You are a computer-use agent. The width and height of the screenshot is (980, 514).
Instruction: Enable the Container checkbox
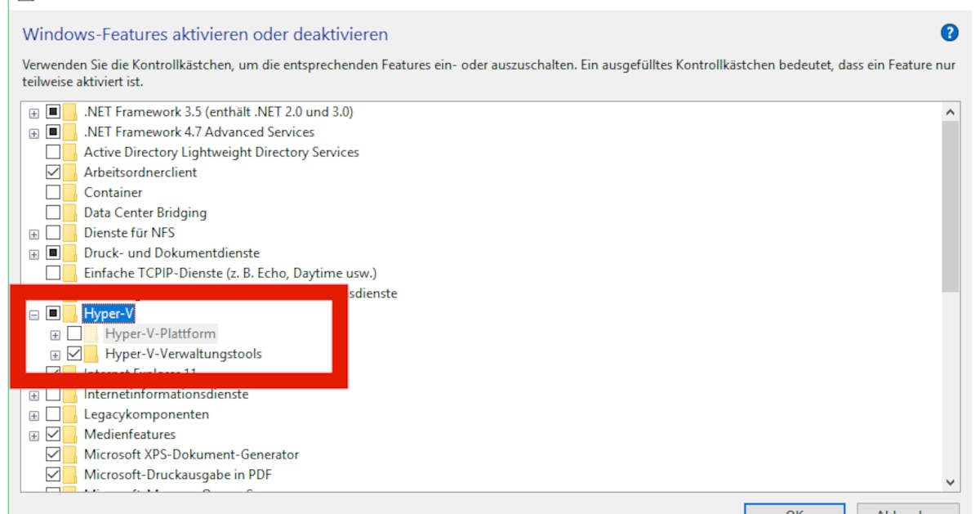tap(53, 192)
